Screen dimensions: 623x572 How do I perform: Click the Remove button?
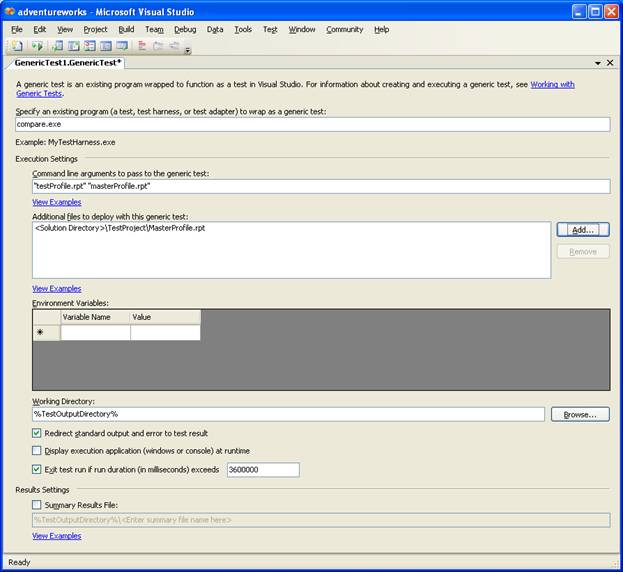pyautogui.click(x=583, y=251)
